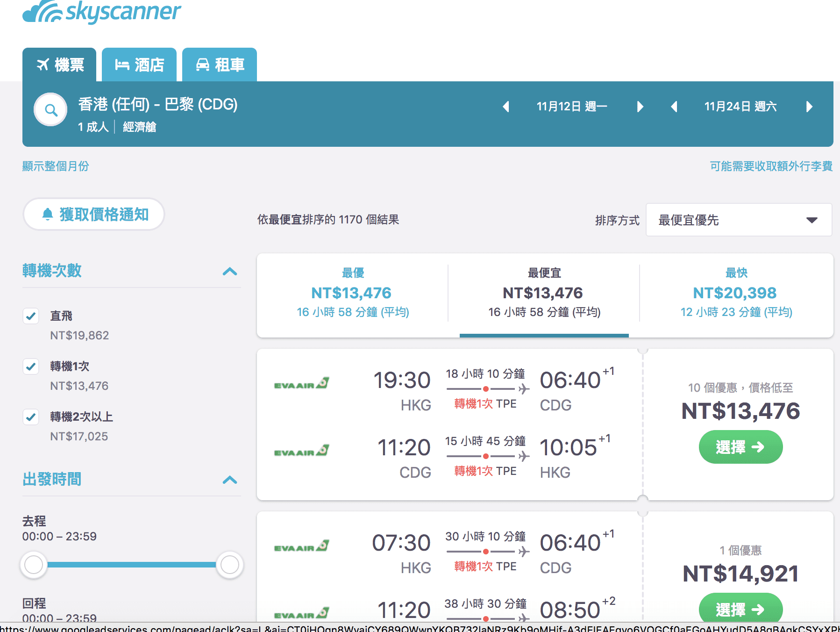The width and height of the screenshot is (840, 632).
Task: Click the 轉機1次 TPE label on 19:30 flight
Action: coord(485,404)
